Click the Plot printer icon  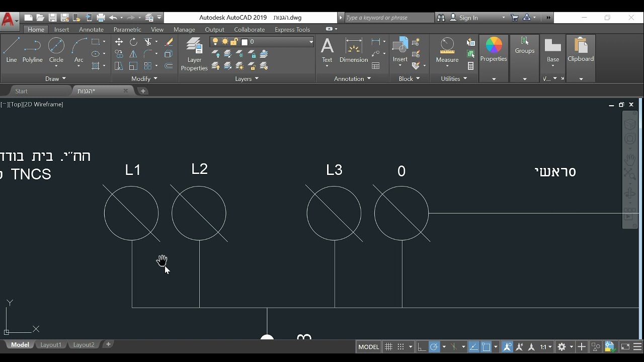click(x=101, y=18)
